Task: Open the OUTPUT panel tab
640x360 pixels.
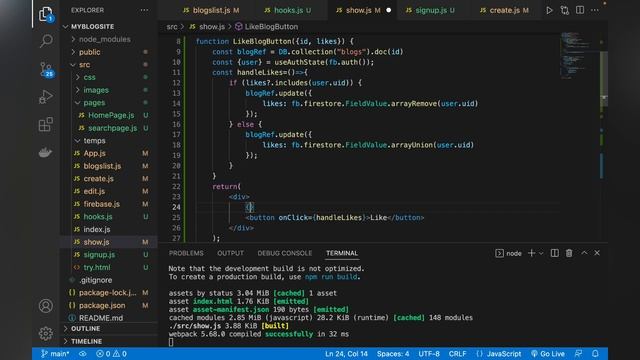Action: pyautogui.click(x=230, y=253)
